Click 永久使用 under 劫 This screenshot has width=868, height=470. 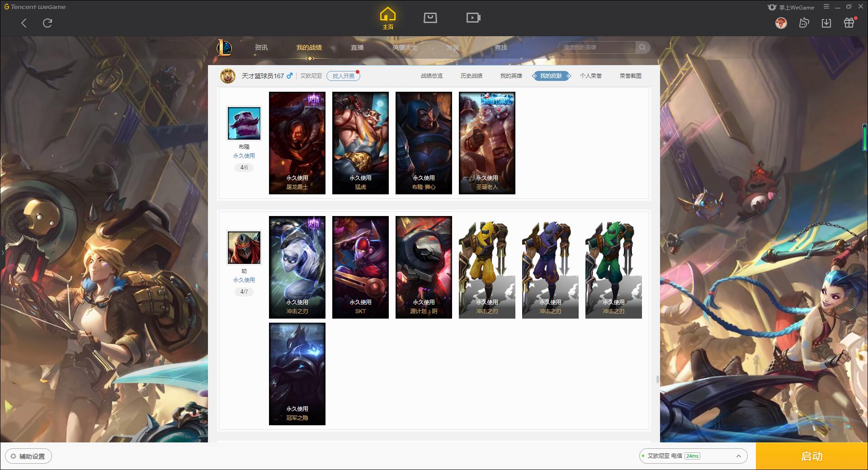[244, 280]
